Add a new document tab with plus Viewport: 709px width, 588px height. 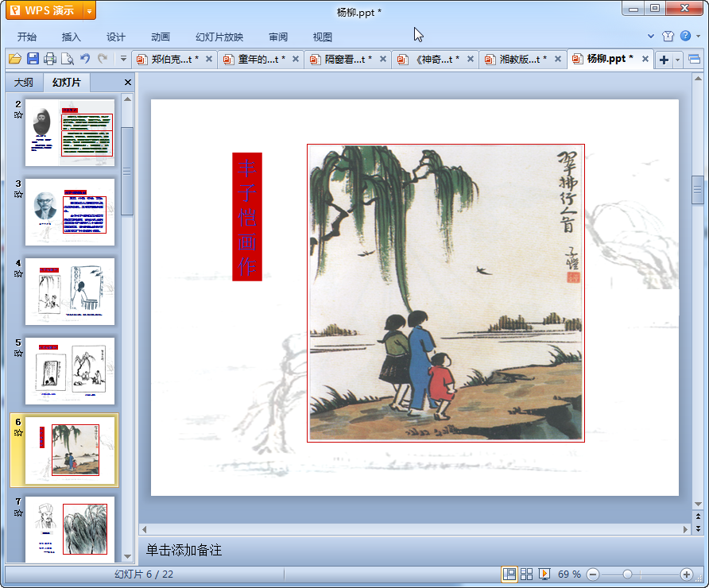(664, 60)
